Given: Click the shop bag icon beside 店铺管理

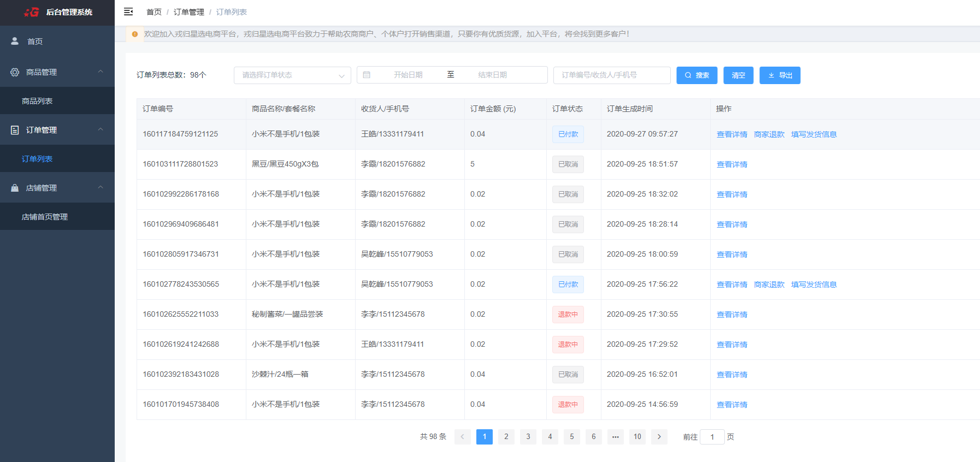Looking at the screenshot, I should coord(15,188).
